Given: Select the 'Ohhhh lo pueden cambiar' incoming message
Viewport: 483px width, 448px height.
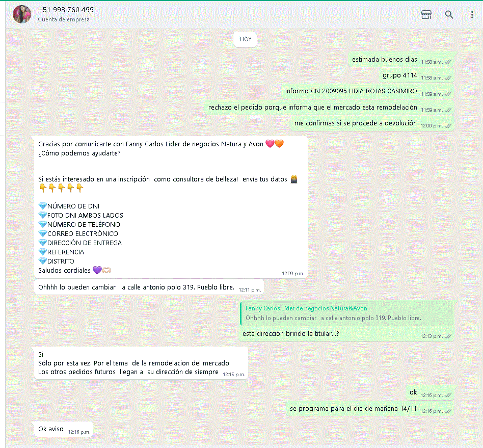Looking at the screenshot, I should click(x=149, y=287).
